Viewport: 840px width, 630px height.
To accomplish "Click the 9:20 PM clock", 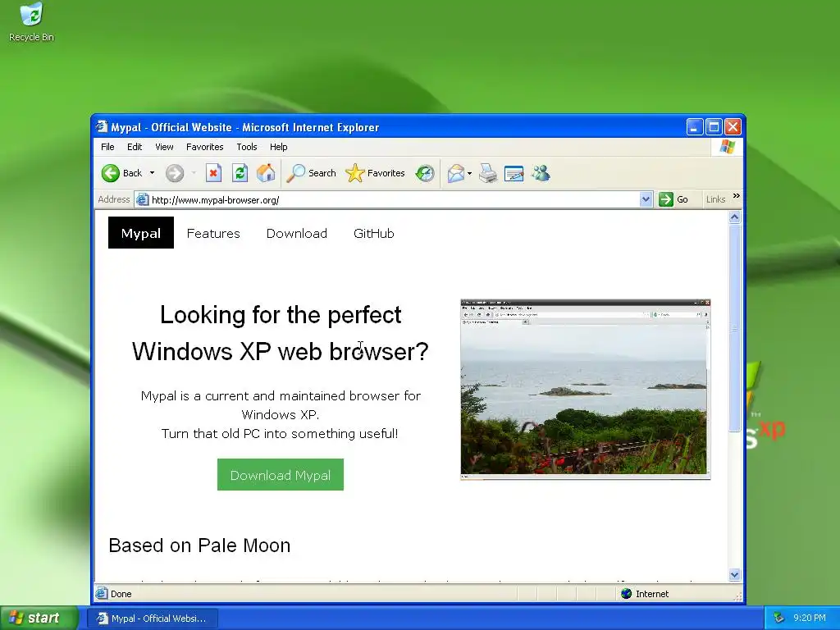I will click(810, 618).
